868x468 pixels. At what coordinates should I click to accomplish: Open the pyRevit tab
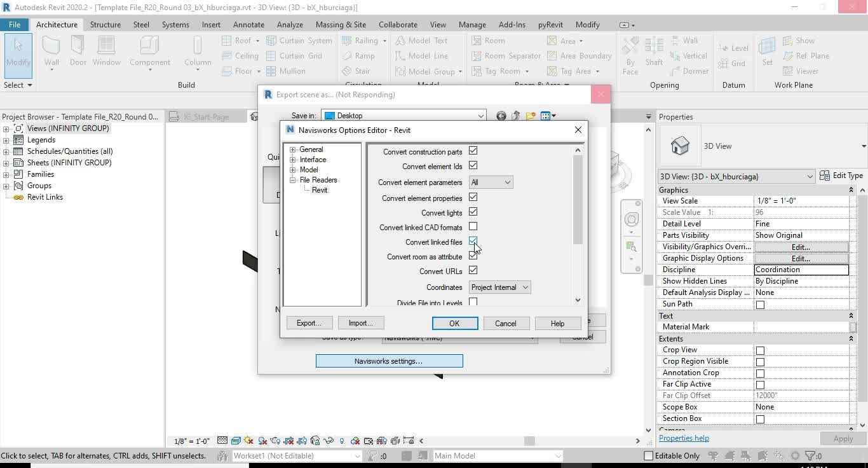(x=550, y=25)
